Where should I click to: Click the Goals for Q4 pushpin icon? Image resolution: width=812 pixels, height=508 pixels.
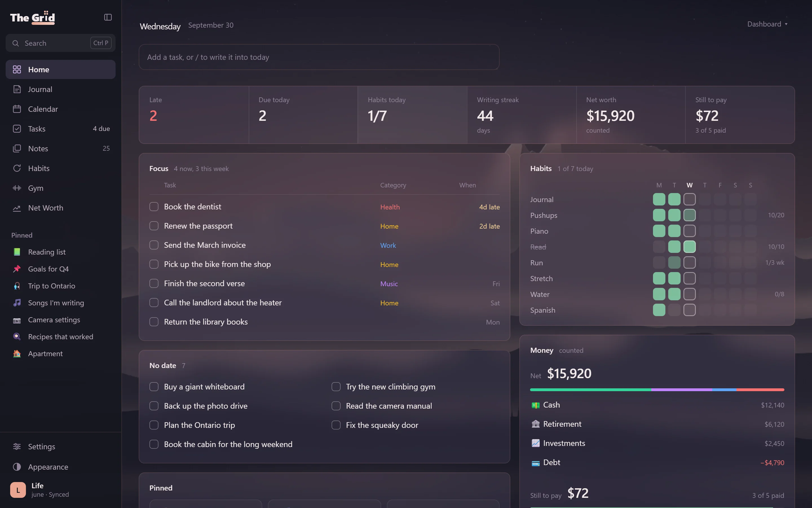(x=17, y=269)
